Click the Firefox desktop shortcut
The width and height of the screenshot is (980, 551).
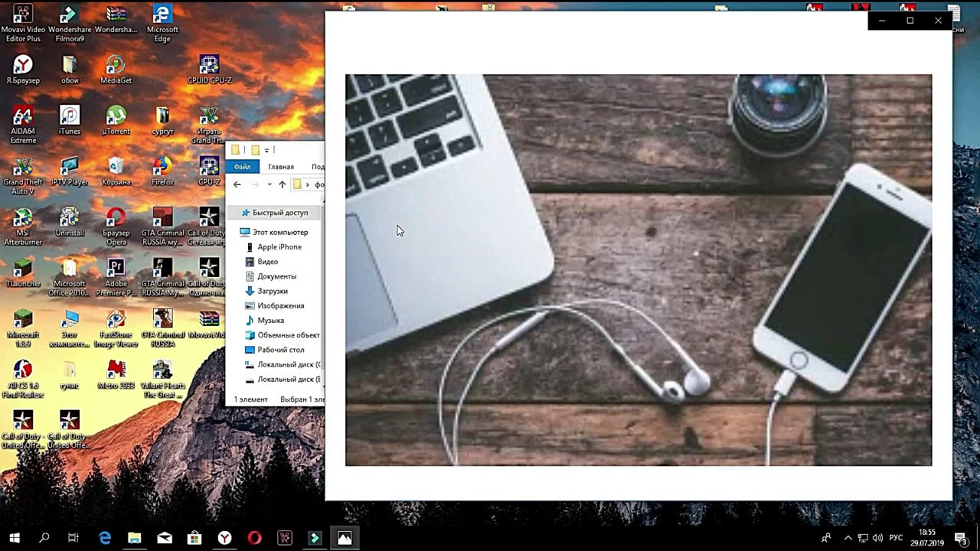tap(162, 171)
